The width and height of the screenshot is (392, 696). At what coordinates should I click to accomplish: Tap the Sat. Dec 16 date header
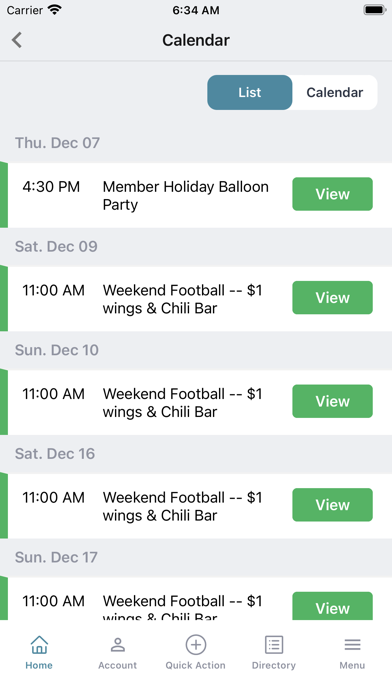click(55, 454)
